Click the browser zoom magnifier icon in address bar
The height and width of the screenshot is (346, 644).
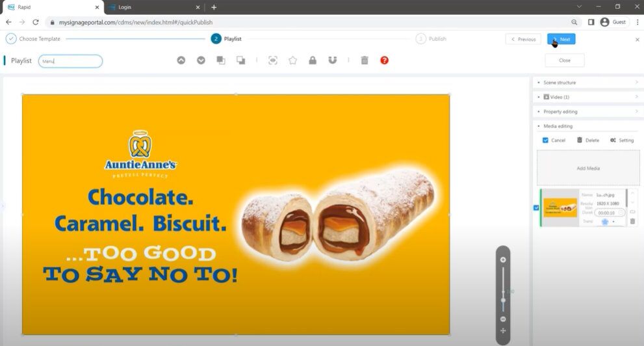coord(574,22)
